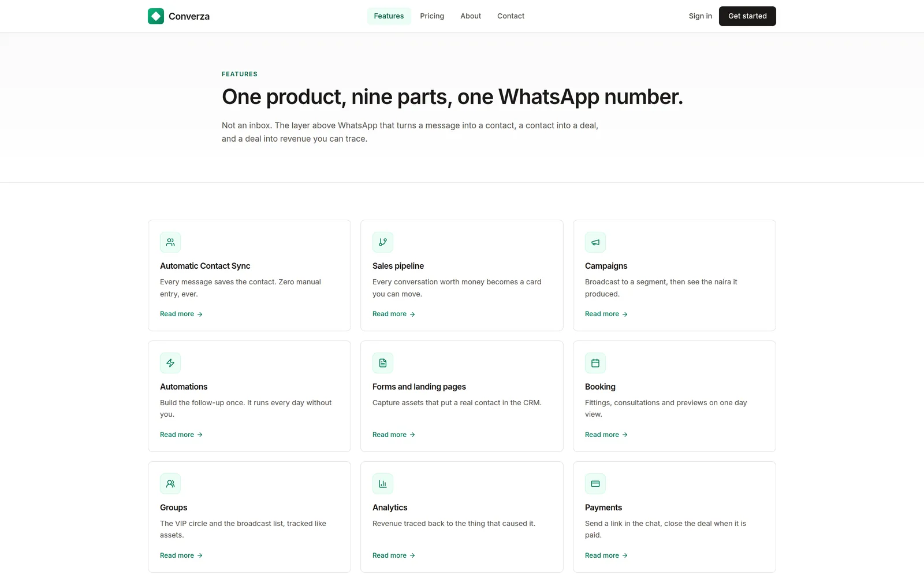Viewport: 924px width, 578px height.
Task: Click the Automations lightning bolt icon
Action: (x=170, y=363)
